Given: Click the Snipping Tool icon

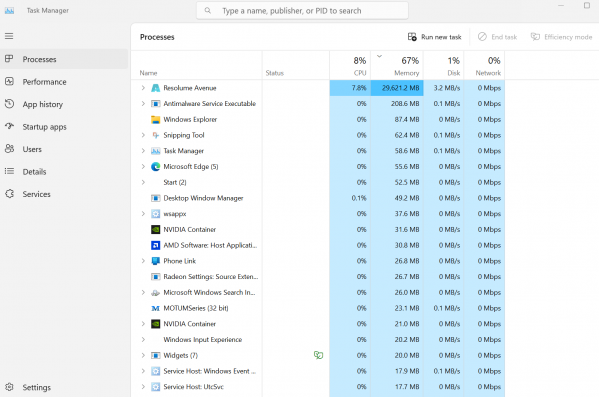Looking at the screenshot, I should coord(155,135).
